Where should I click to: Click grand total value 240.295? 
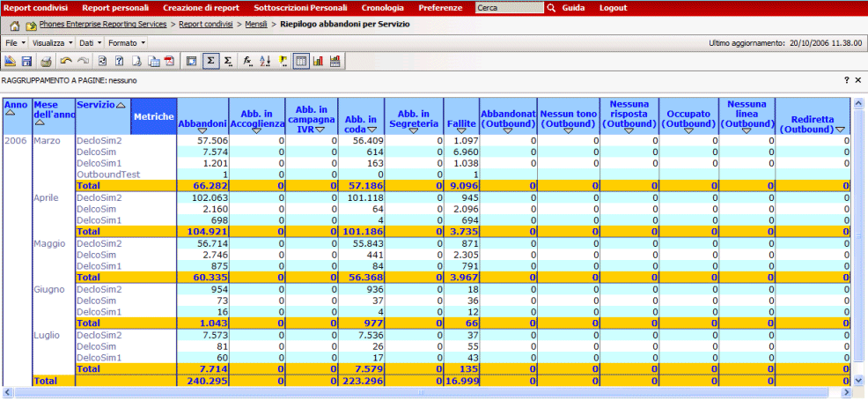[x=209, y=381]
